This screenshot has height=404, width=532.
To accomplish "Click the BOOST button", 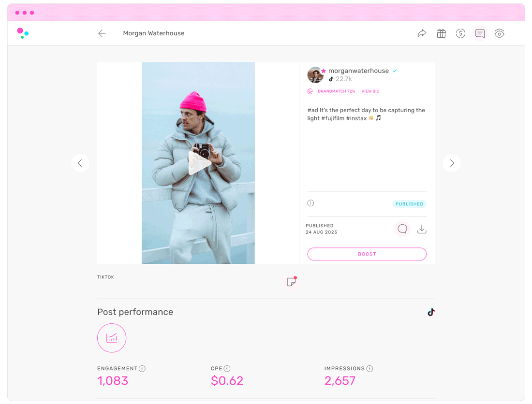I will click(367, 254).
